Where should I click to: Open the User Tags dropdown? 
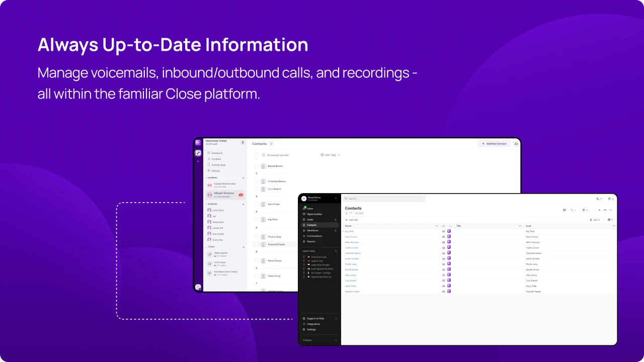click(330, 155)
